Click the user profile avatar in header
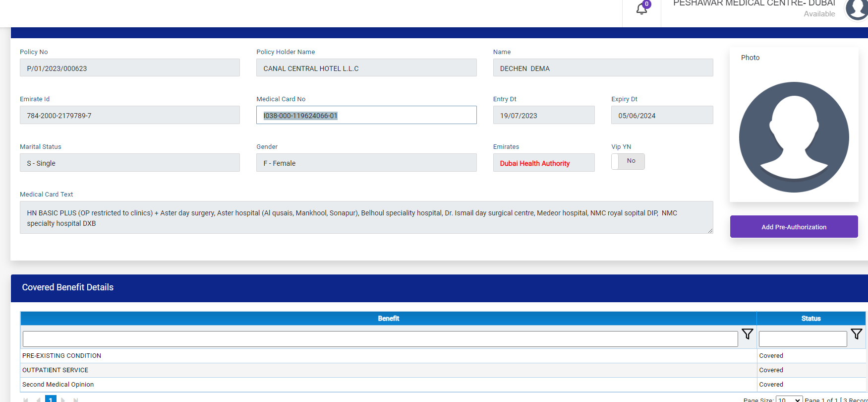Screen dimensions: 868x402 coord(857,9)
